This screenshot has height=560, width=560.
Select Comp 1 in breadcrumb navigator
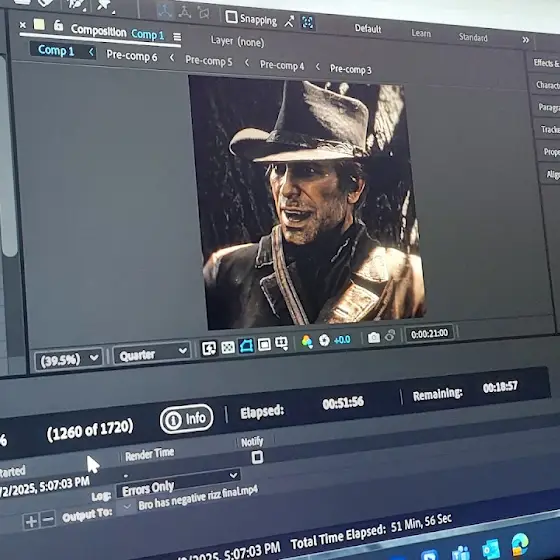click(56, 50)
